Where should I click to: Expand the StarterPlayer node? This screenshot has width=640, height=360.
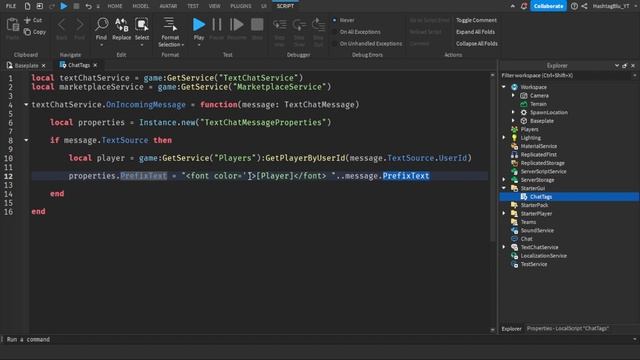(x=504, y=213)
